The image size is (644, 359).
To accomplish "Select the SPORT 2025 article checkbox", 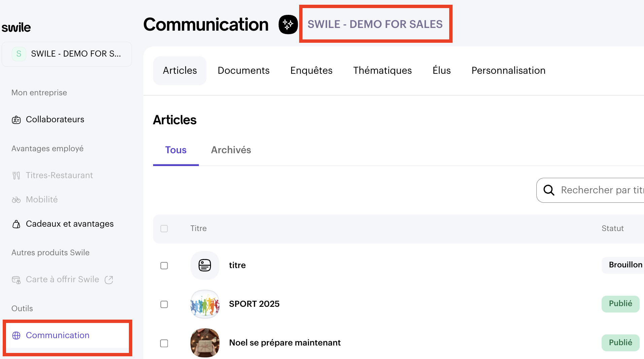I will click(164, 304).
